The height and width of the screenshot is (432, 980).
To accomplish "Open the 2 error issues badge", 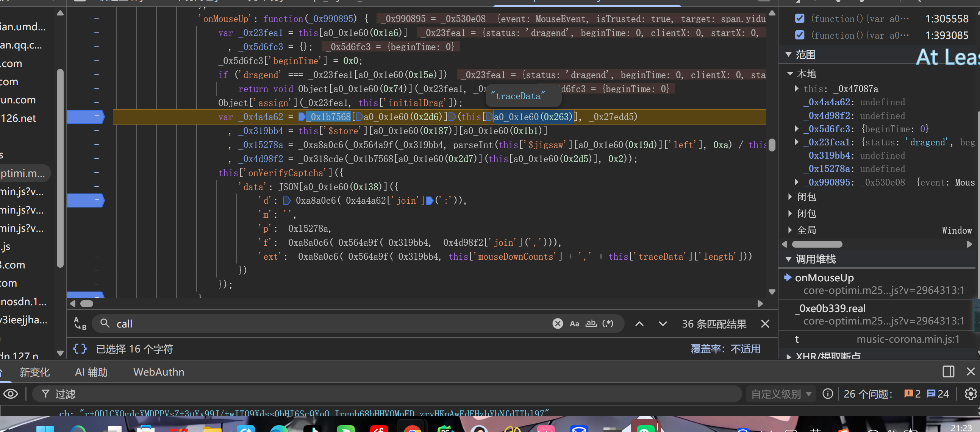I will coord(912,394).
